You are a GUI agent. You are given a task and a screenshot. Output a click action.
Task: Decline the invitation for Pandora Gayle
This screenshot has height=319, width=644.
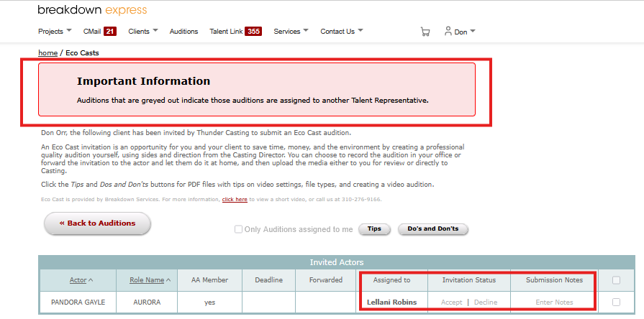coord(486,302)
